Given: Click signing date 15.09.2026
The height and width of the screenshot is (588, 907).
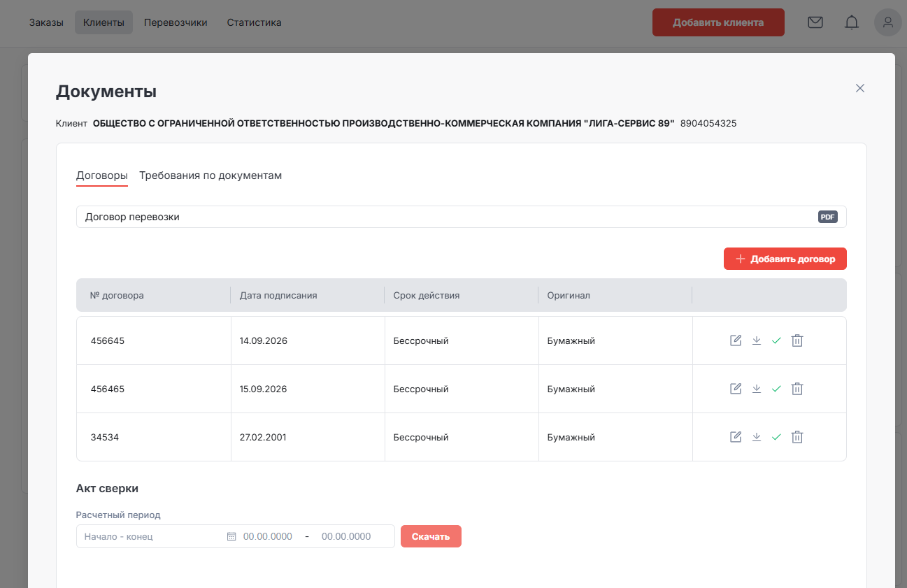Looking at the screenshot, I should coord(264,389).
